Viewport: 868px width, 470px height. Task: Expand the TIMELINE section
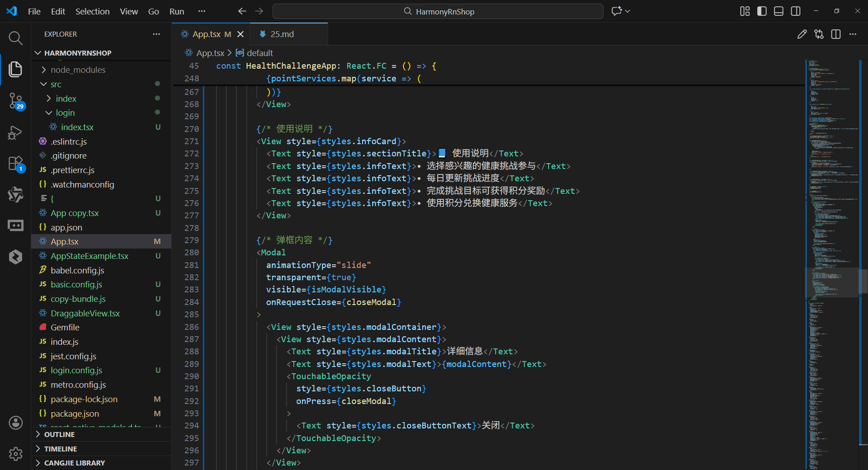[x=101, y=449]
